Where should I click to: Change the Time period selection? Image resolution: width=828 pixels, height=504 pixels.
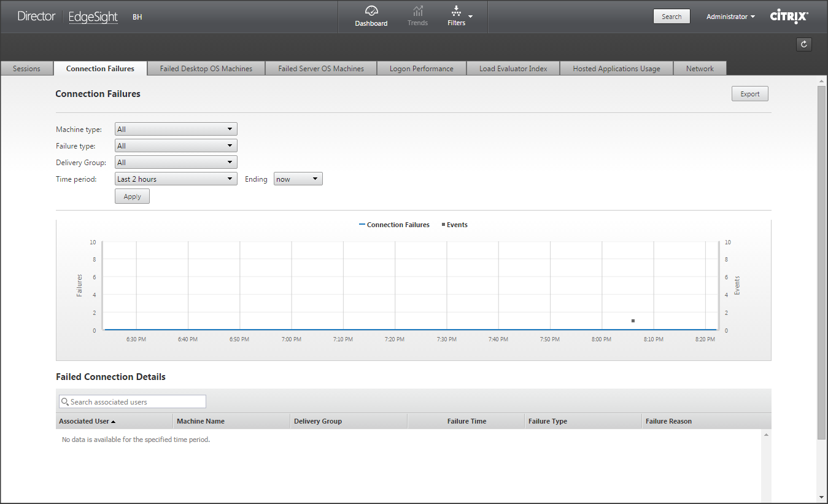click(176, 179)
